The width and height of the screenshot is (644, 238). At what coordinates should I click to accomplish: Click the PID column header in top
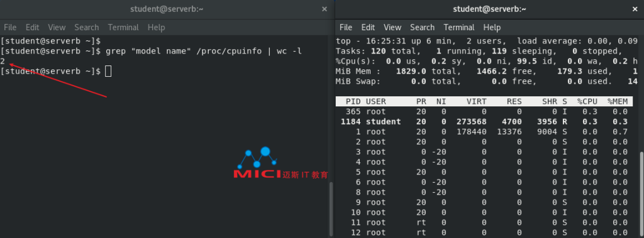[353, 101]
